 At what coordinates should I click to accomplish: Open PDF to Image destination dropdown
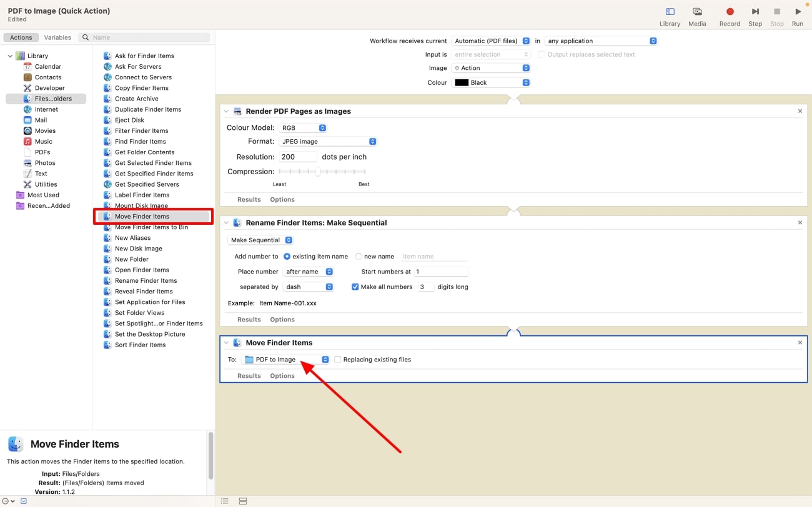pyautogui.click(x=286, y=360)
